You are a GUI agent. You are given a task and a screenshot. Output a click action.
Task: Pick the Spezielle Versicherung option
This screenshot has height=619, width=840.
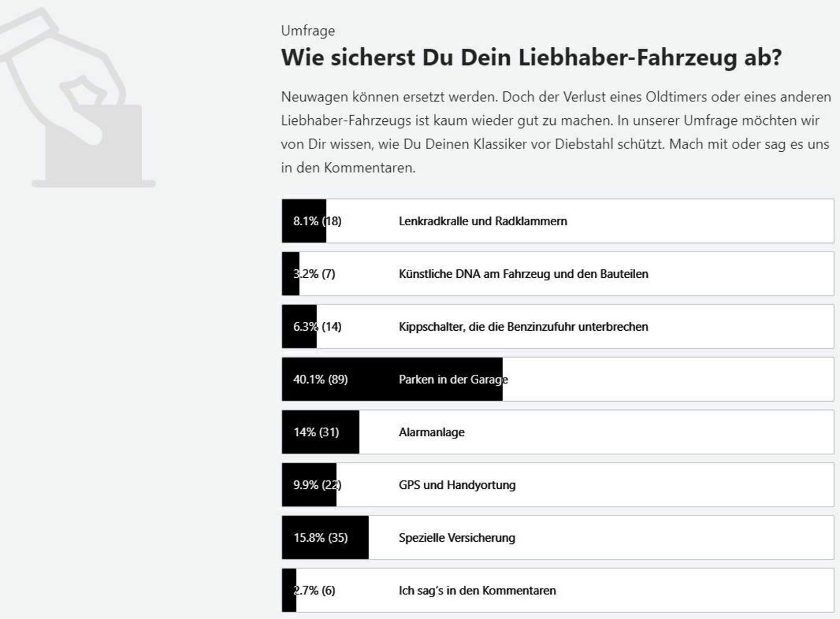coord(457,538)
